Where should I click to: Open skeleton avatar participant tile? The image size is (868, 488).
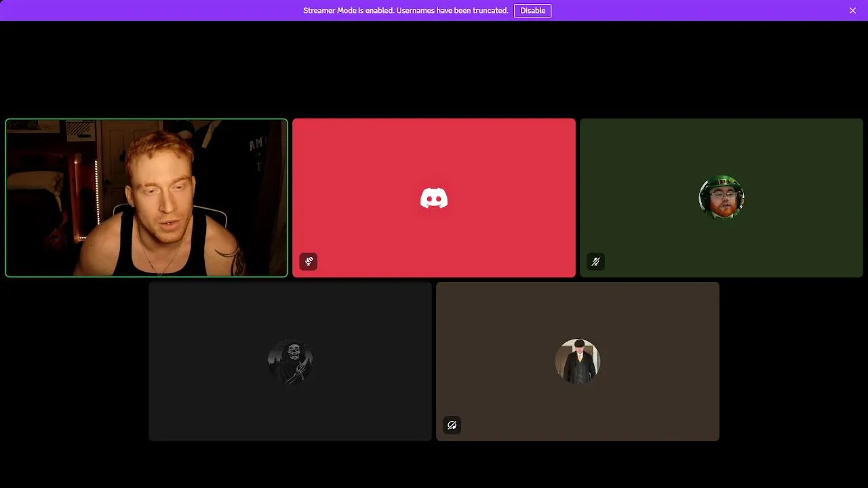click(x=290, y=361)
